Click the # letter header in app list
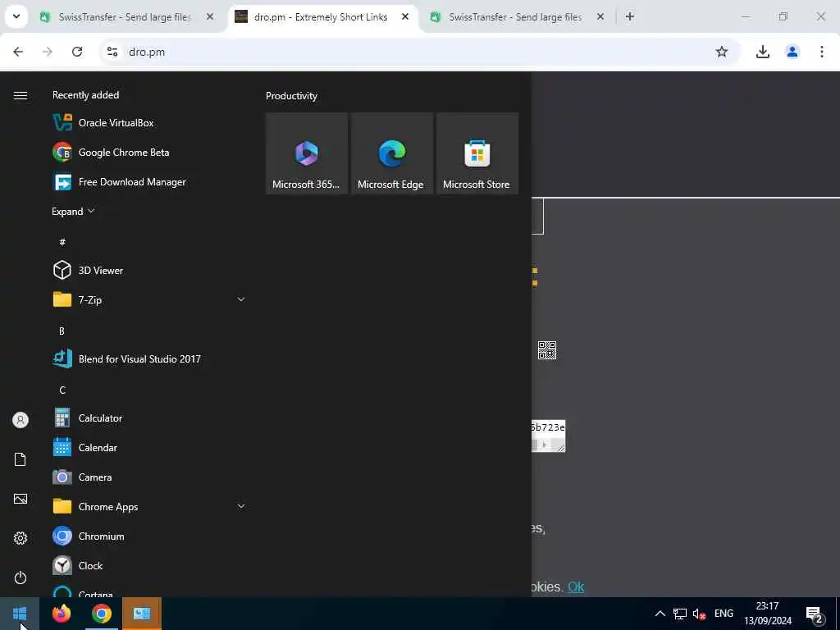Viewport: 840px width, 630px height. pyautogui.click(x=62, y=242)
